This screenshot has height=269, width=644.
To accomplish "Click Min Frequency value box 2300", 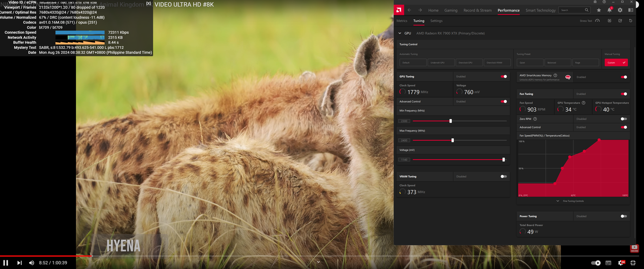I will 404,121.
